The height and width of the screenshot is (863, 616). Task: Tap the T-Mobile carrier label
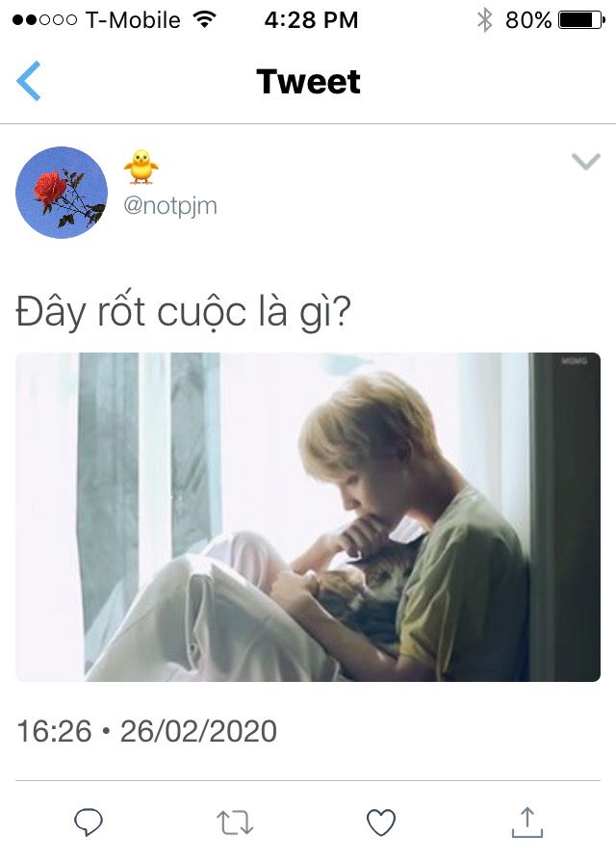(133, 20)
